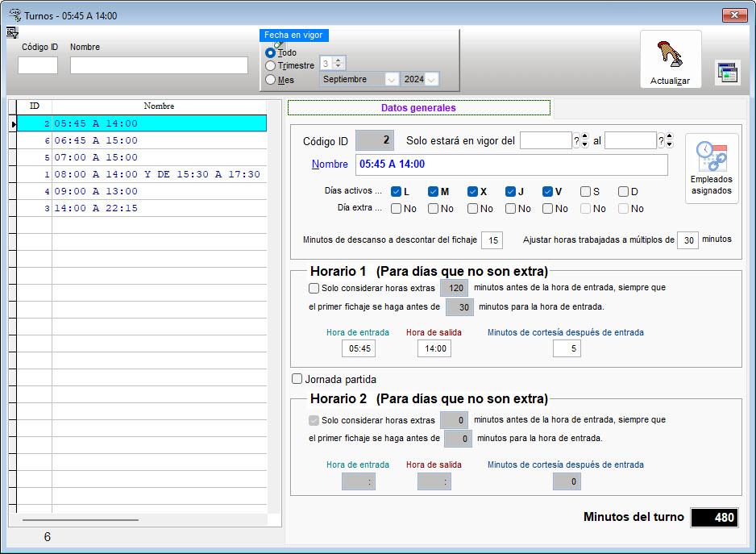
Task: Click the eraser icon on Fecha en vigor
Action: point(279,44)
